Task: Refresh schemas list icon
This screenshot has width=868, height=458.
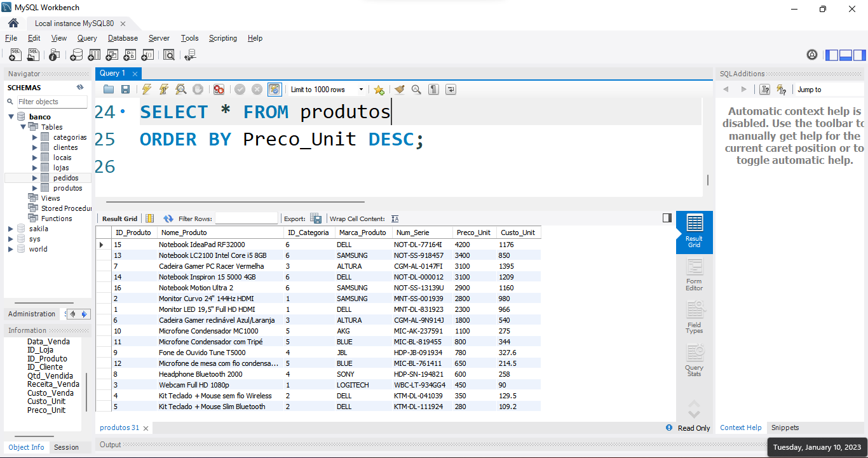Action: pyautogui.click(x=80, y=88)
